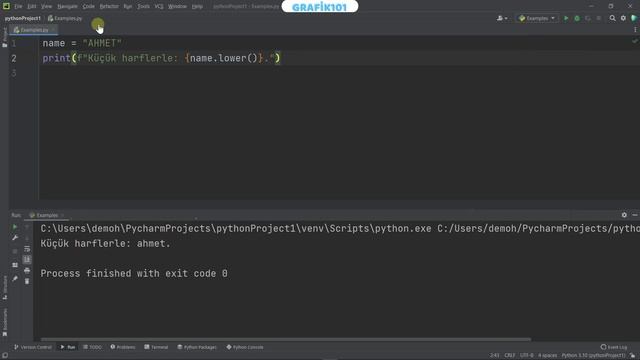The image size is (640, 360).
Task: Open the View menu
Action: pyautogui.click(x=47, y=7)
